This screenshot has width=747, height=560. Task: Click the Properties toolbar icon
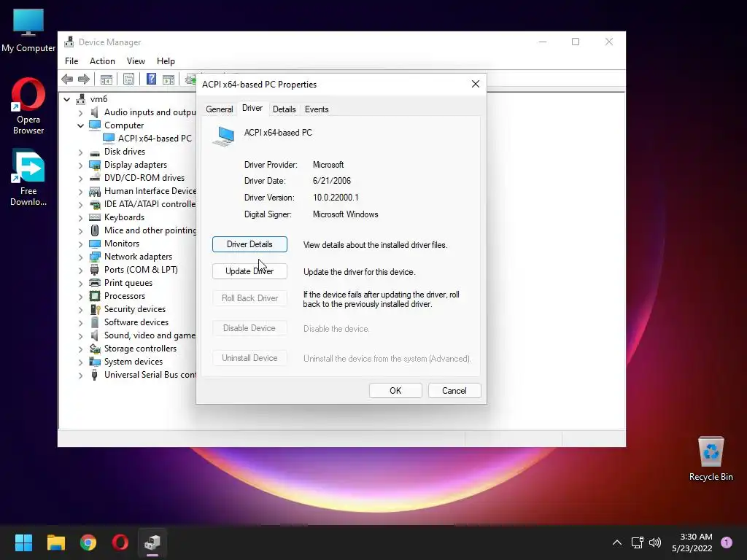[128, 79]
